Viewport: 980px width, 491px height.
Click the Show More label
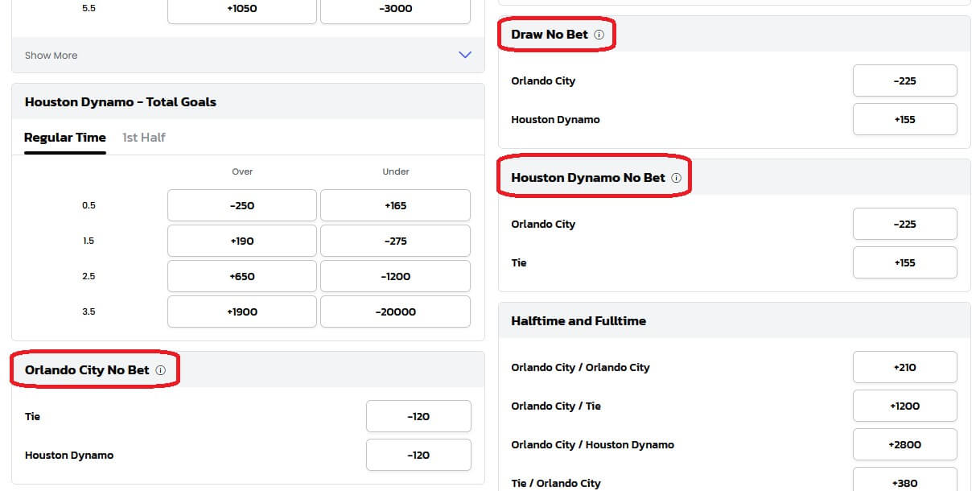coord(51,56)
